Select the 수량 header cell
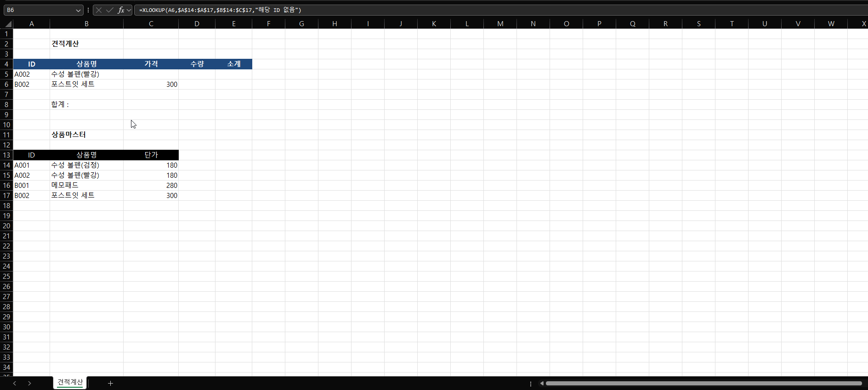The width and height of the screenshot is (868, 390). click(x=197, y=64)
